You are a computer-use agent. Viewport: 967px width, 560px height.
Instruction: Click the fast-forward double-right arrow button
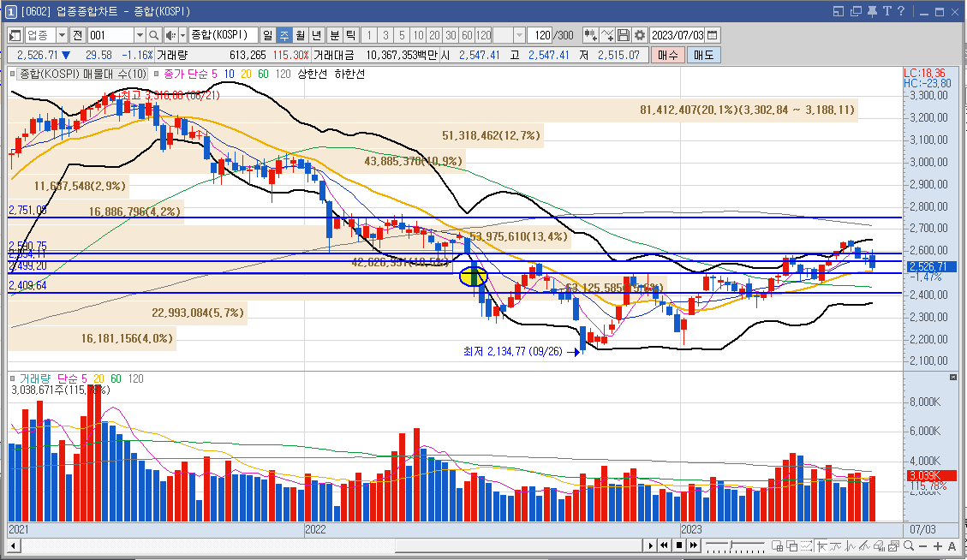[x=694, y=545]
